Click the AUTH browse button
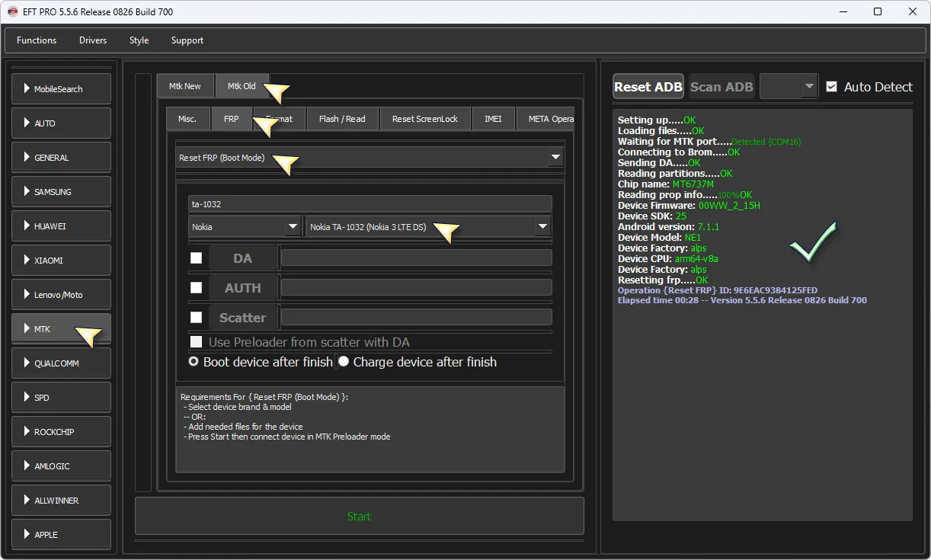The image size is (931, 560). click(243, 288)
